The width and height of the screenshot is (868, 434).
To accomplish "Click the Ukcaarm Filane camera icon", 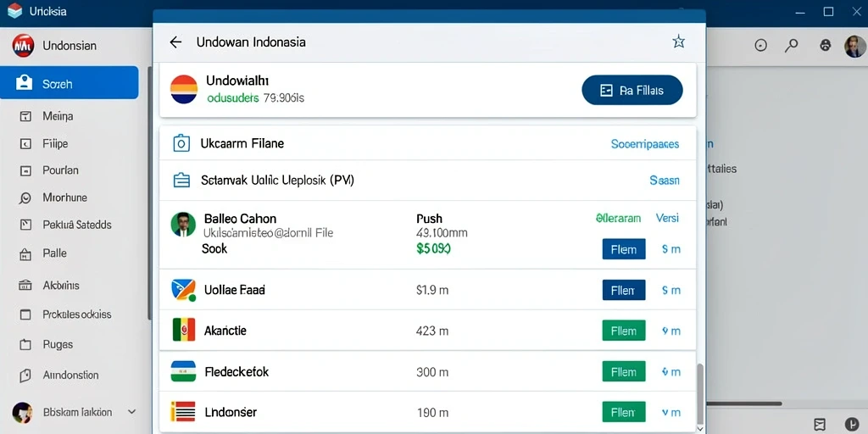I will [x=181, y=143].
